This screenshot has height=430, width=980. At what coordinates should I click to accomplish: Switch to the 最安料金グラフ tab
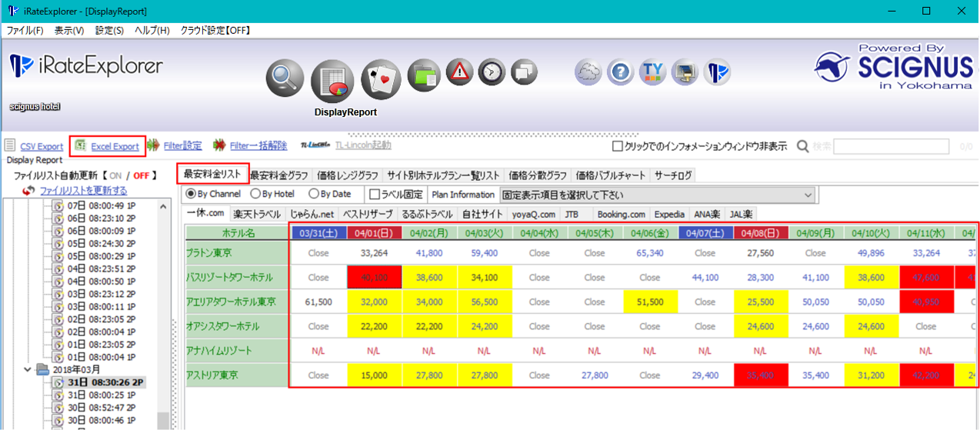pyautogui.click(x=278, y=175)
